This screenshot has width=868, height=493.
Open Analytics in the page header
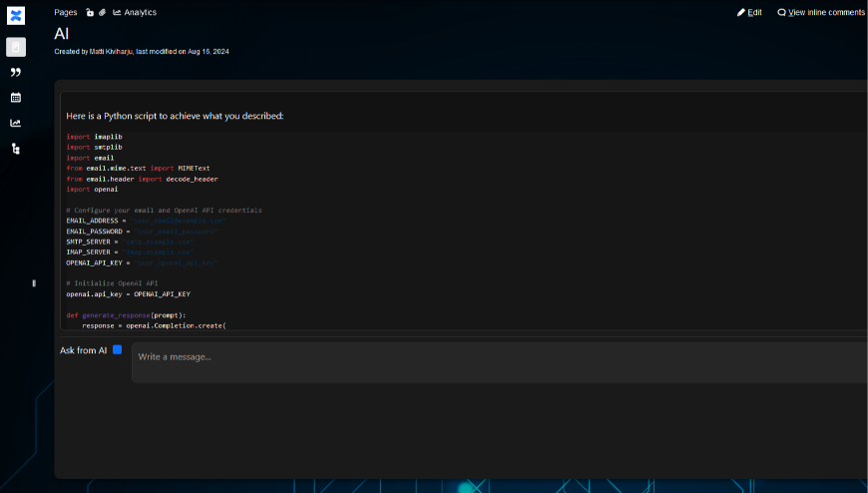click(x=135, y=12)
